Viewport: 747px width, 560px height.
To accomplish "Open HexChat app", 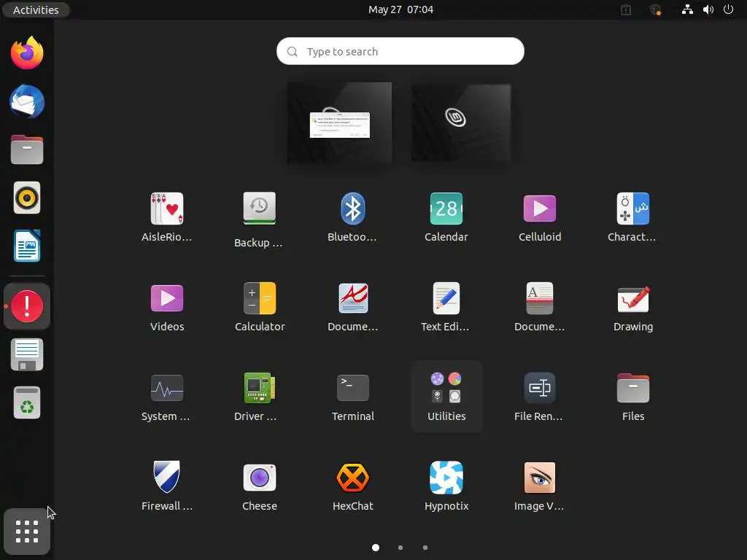I will (352, 486).
